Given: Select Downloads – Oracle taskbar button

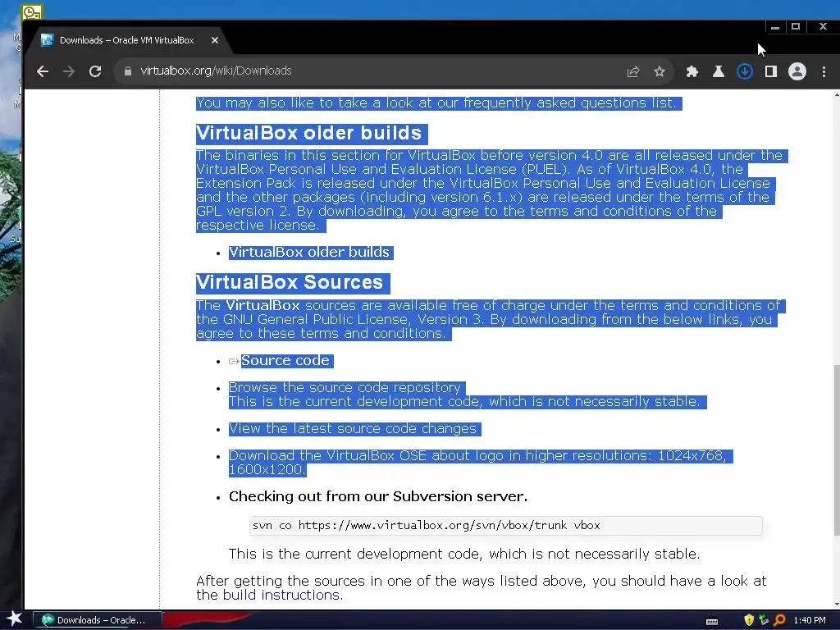Looking at the screenshot, I should (98, 620).
